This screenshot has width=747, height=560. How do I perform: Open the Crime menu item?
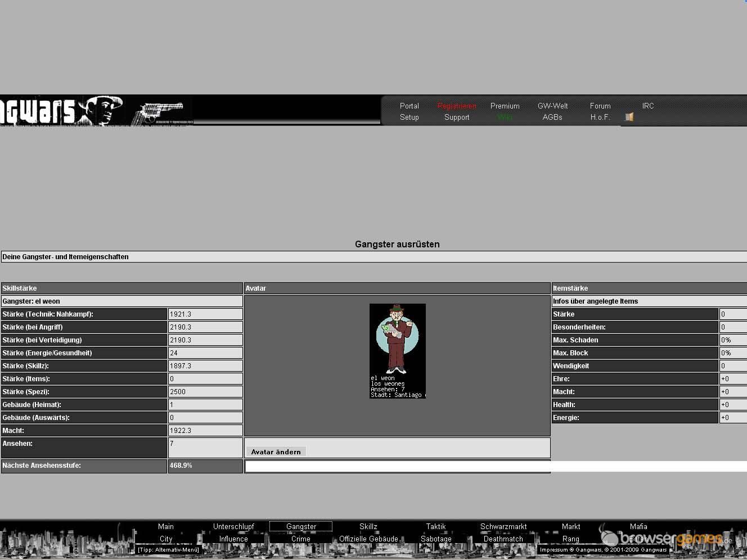(301, 539)
